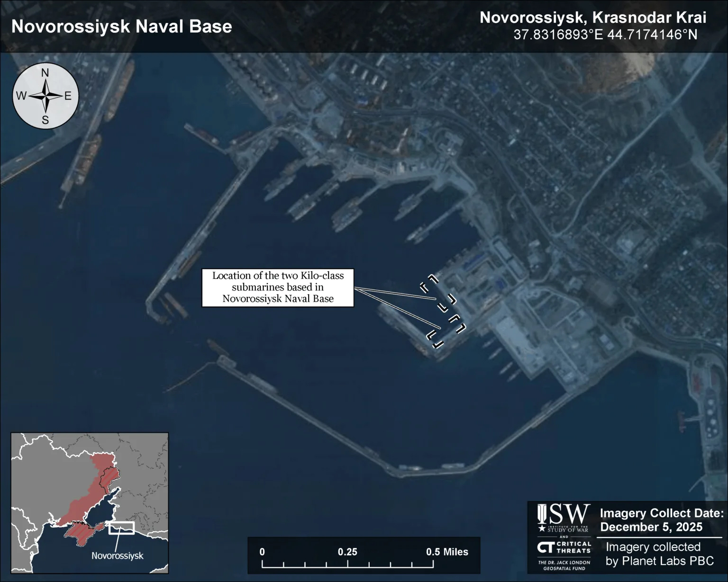Click the 0.5 Miles scale label
The height and width of the screenshot is (582, 728).
point(446,552)
